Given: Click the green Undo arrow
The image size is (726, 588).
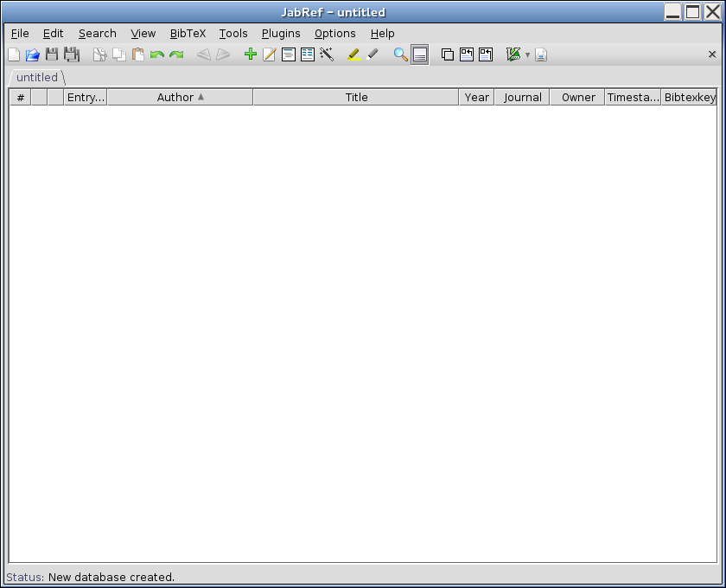Looking at the screenshot, I should (x=157, y=54).
